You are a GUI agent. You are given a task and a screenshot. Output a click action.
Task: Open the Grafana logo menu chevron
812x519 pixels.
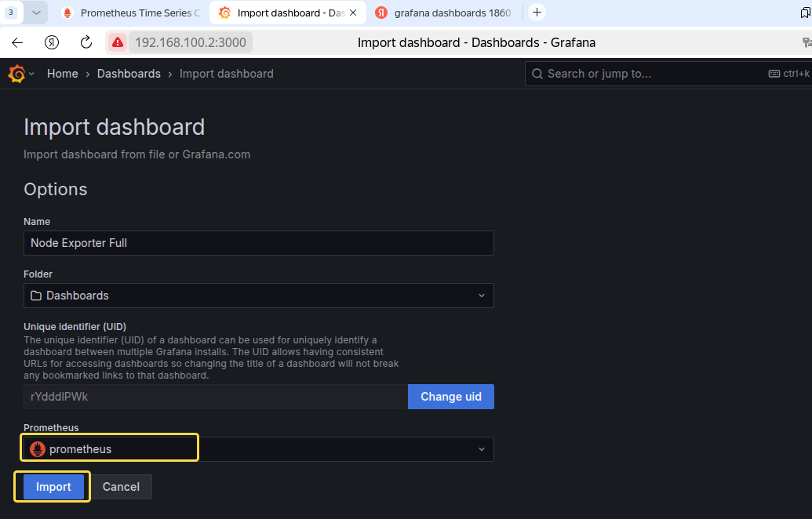pyautogui.click(x=31, y=74)
